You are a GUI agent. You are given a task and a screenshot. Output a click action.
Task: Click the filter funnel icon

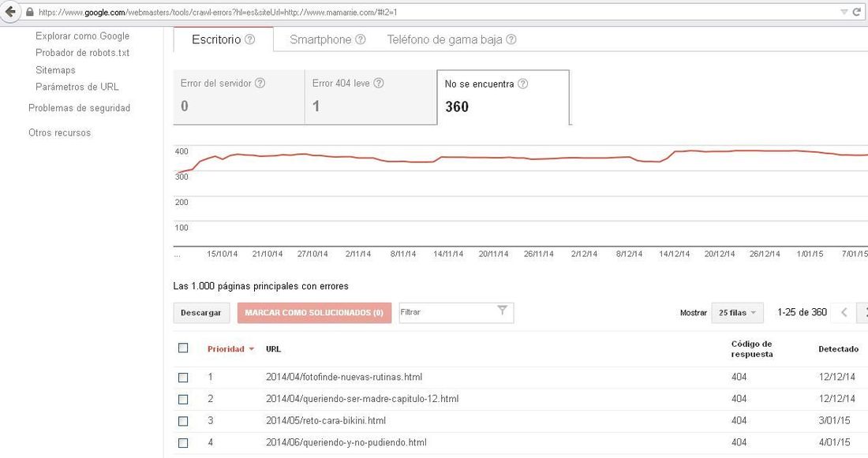(x=502, y=311)
